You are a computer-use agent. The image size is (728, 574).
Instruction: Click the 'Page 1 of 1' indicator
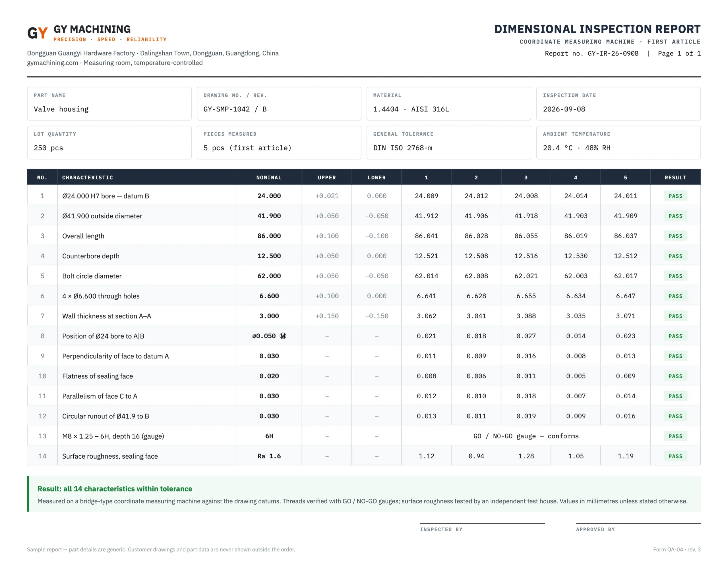pyautogui.click(x=679, y=53)
